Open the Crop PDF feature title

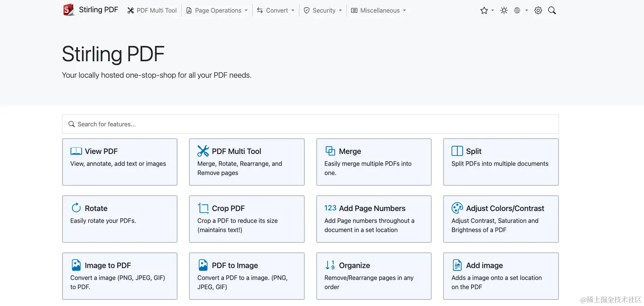click(x=228, y=208)
